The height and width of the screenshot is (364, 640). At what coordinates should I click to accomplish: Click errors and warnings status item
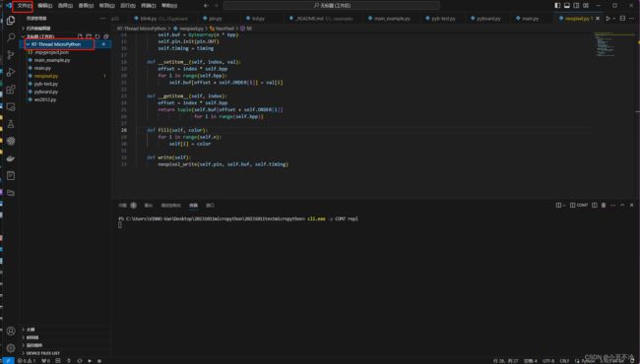pos(27,361)
